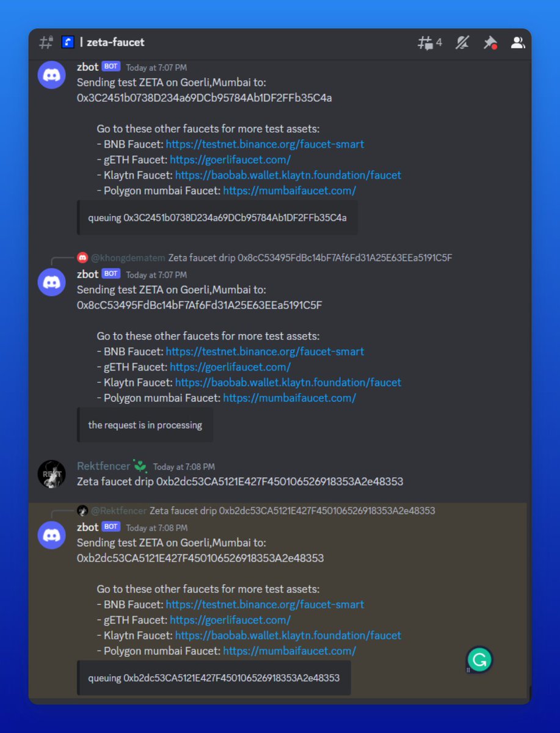Open the Grammarly widget icon
This screenshot has width=560, height=733.
479,660
